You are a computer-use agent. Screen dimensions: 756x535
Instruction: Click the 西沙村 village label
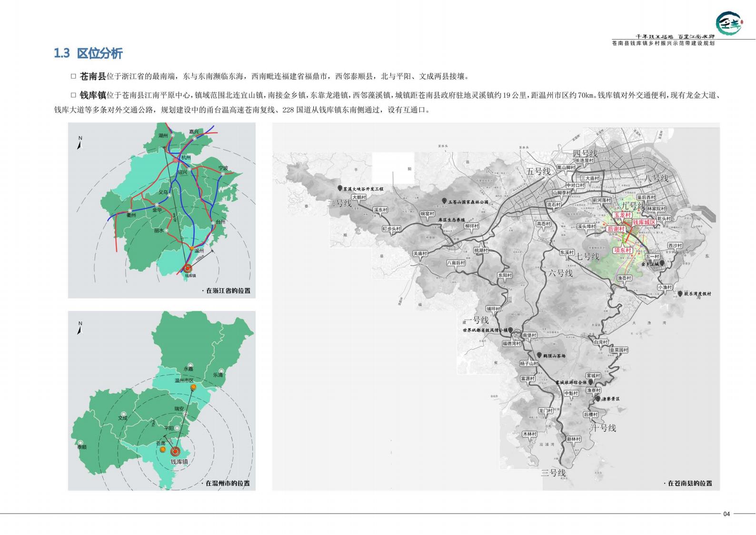[675, 246]
